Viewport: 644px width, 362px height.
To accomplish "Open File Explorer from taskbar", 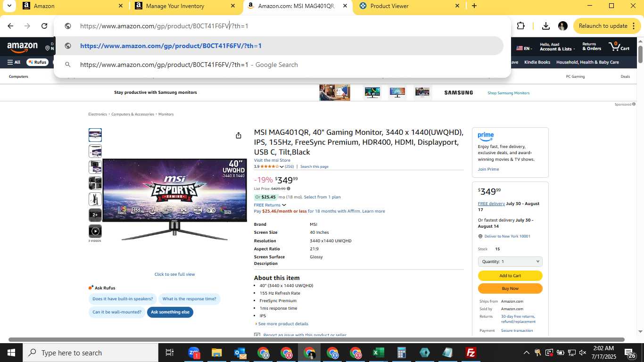I will pyautogui.click(x=216, y=353).
